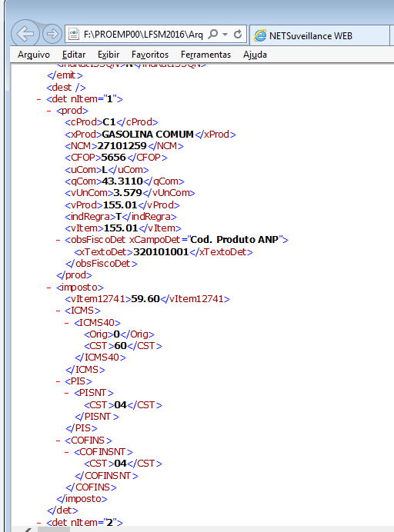Open the address bar autocomplete dropdown arrow
This screenshot has height=532, width=394.
[x=225, y=35]
